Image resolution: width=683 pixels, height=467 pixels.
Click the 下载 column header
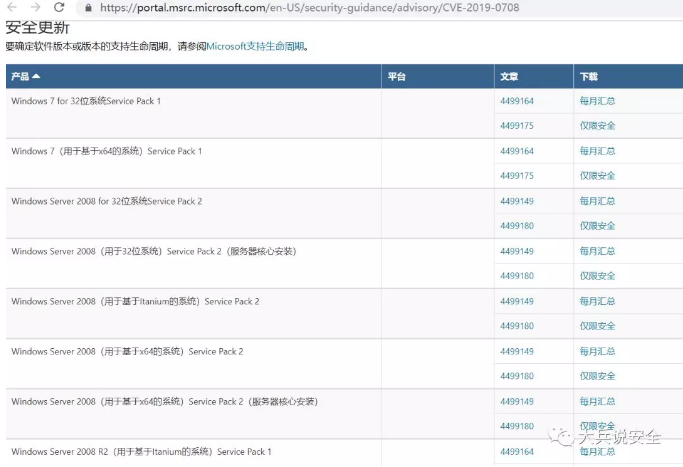(x=628, y=77)
